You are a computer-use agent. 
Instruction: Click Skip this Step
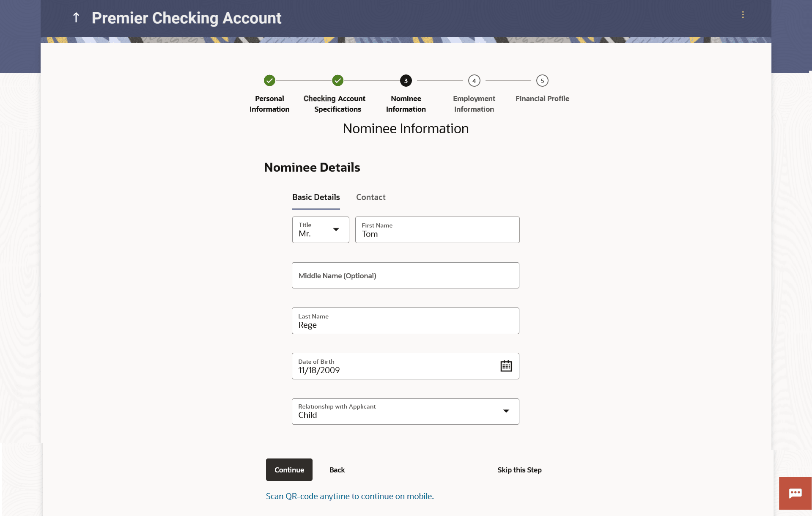[519, 470]
